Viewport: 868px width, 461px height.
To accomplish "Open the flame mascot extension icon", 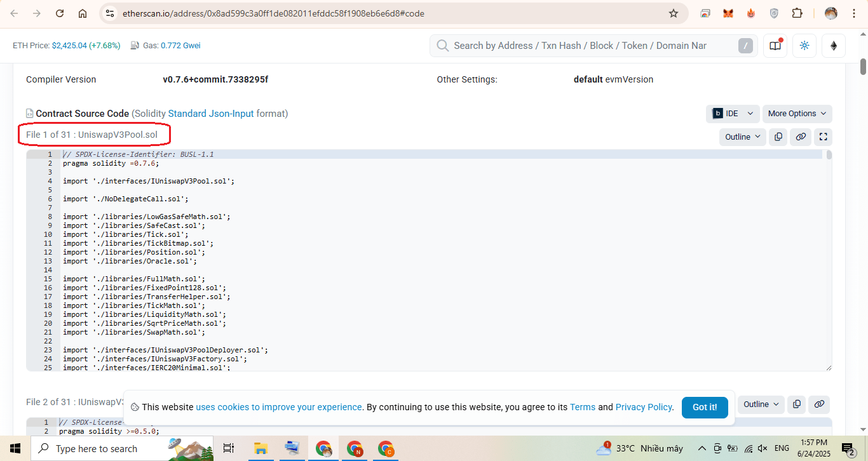I will pyautogui.click(x=751, y=13).
